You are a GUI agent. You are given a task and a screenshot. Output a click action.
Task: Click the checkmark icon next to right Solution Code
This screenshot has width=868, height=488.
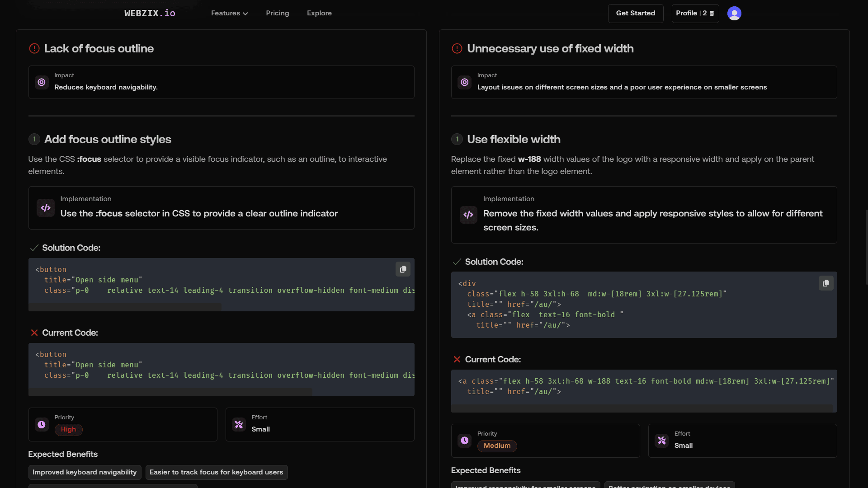click(x=457, y=262)
